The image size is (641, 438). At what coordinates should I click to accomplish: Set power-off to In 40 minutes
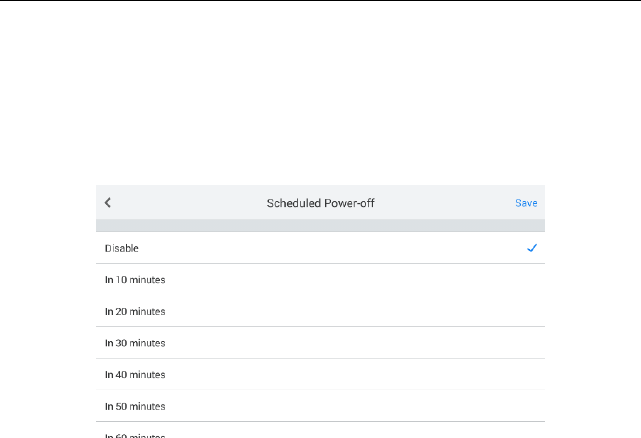pyautogui.click(x=135, y=374)
